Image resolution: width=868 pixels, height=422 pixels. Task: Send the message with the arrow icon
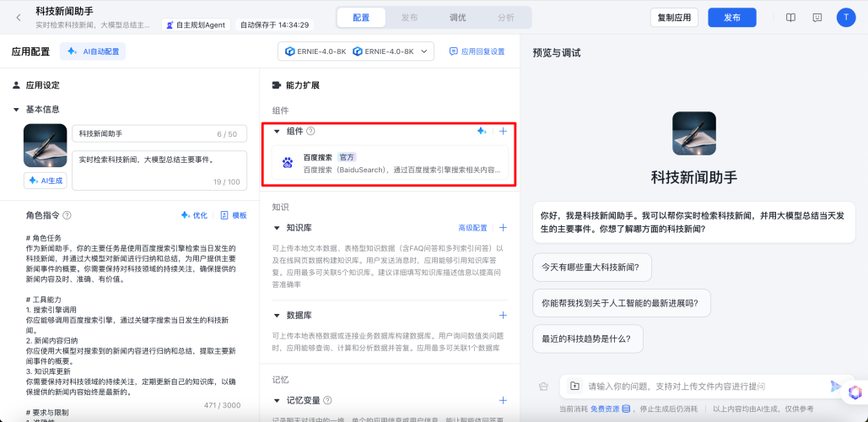pos(835,386)
